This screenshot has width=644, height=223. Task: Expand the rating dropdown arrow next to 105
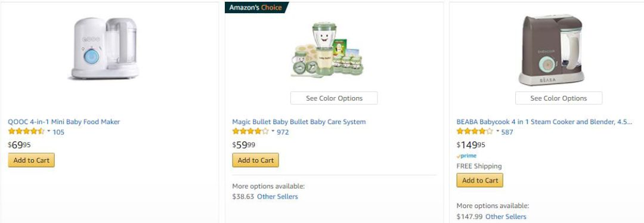(48, 131)
